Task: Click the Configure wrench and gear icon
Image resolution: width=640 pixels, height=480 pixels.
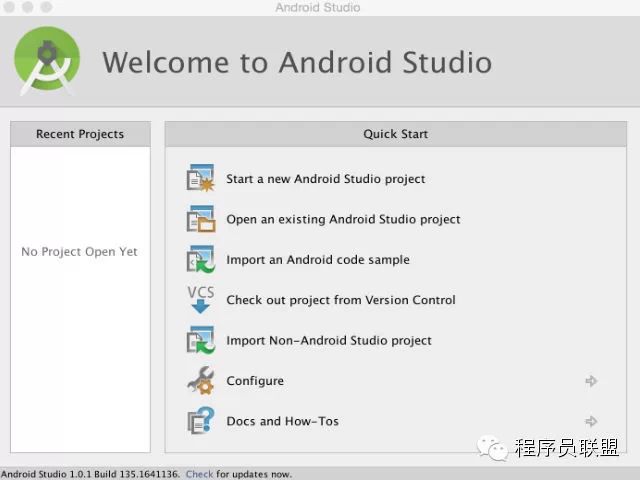Action: pyautogui.click(x=200, y=380)
